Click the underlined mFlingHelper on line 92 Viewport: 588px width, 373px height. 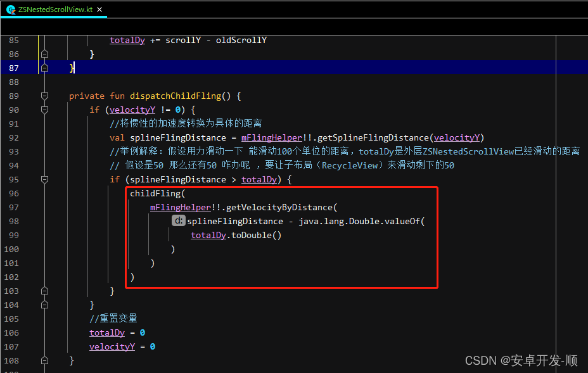pyautogui.click(x=271, y=137)
